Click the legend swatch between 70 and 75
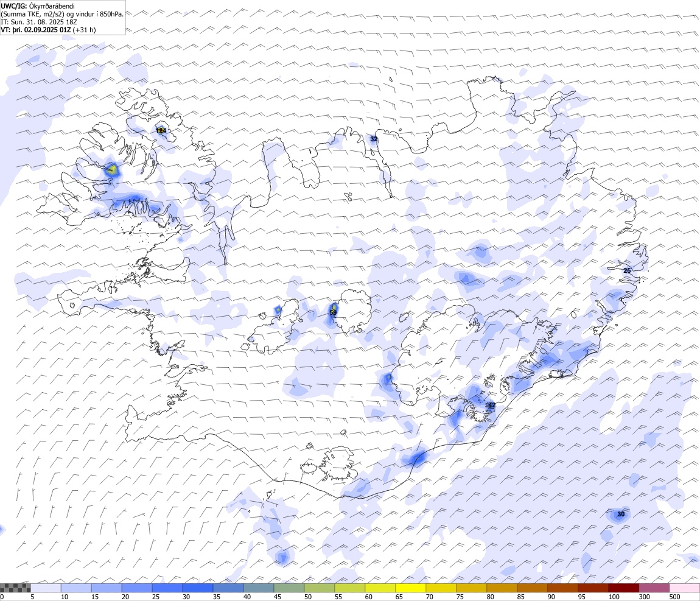The width and height of the screenshot is (700, 601). [441, 588]
